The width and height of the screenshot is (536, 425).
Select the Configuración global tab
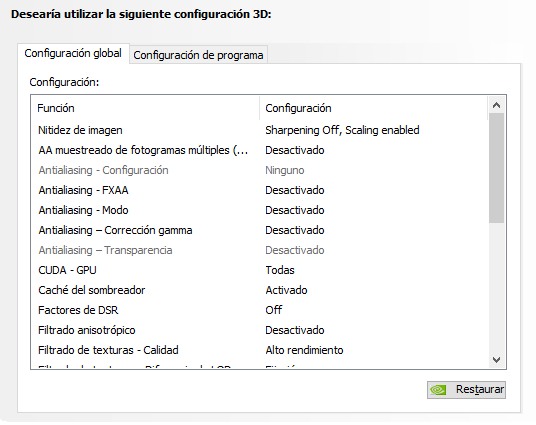click(73, 53)
